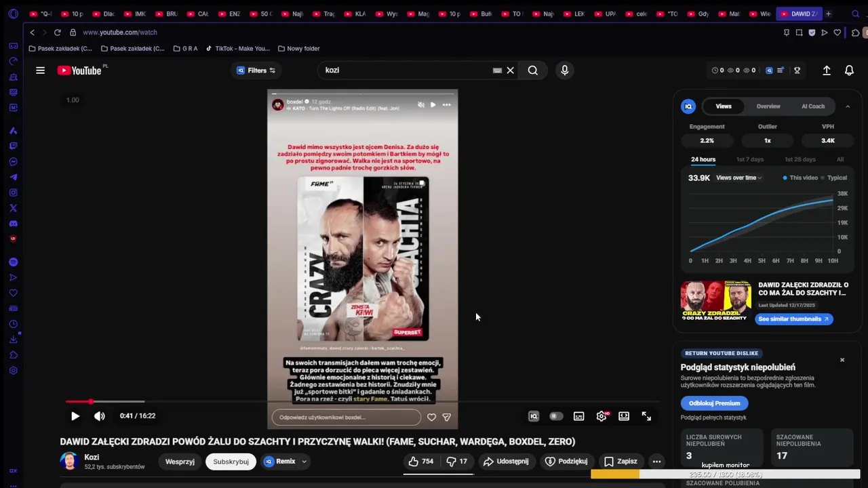Play the video

pos(75,416)
